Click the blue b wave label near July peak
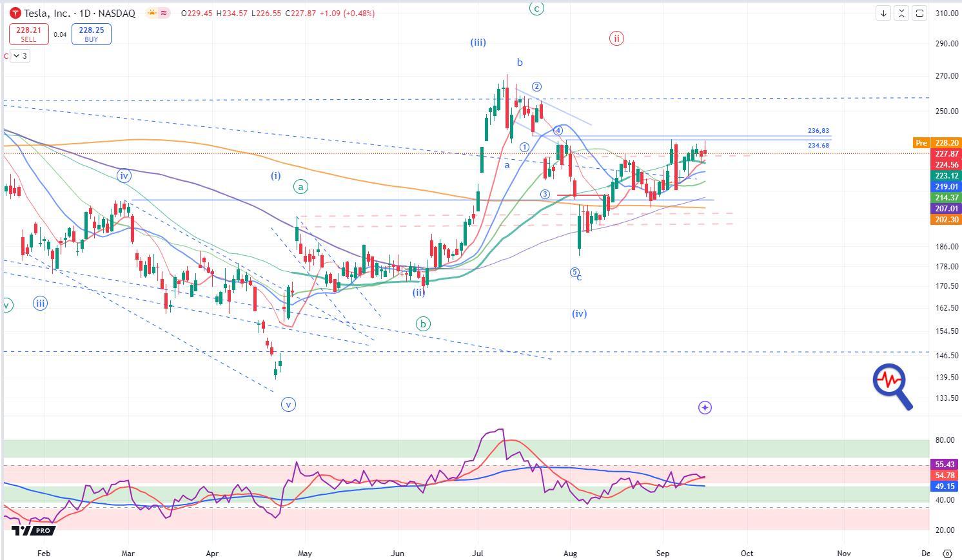The width and height of the screenshot is (962, 560). pos(519,63)
